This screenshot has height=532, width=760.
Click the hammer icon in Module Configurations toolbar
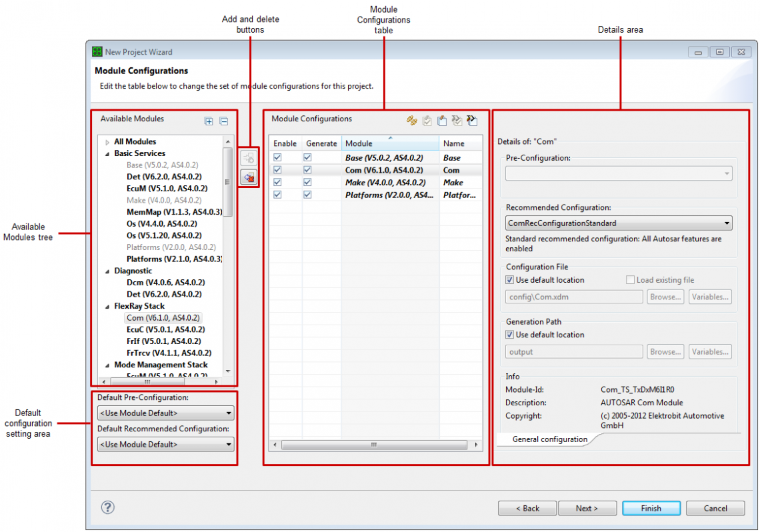click(473, 121)
